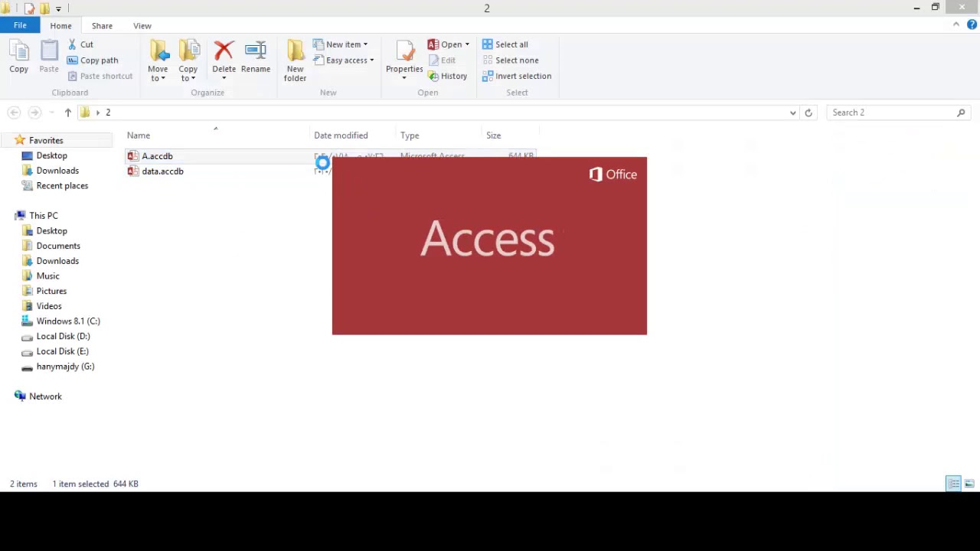Image resolution: width=980 pixels, height=551 pixels.
Task: Open recent locations dropdown arrow
Action: point(51,112)
